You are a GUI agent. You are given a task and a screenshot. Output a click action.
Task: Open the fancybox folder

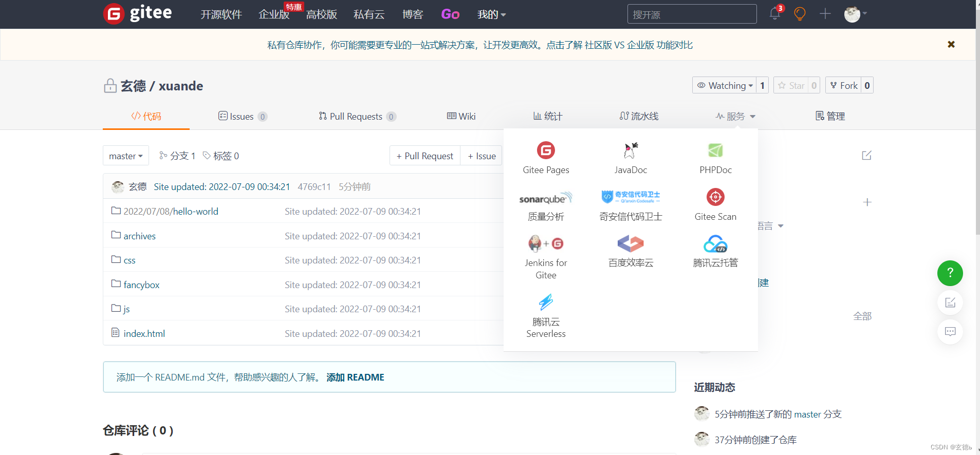[x=141, y=285]
